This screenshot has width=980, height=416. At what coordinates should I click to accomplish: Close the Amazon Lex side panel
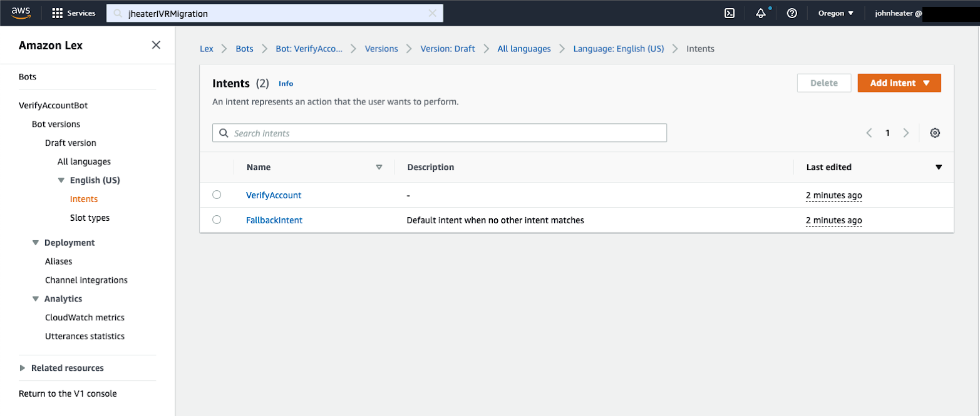(x=157, y=45)
